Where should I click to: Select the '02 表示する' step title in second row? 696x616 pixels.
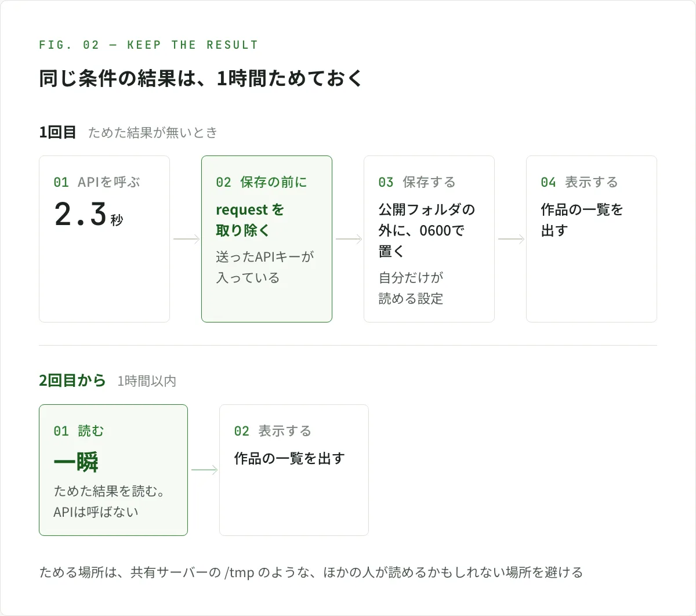pos(273,431)
